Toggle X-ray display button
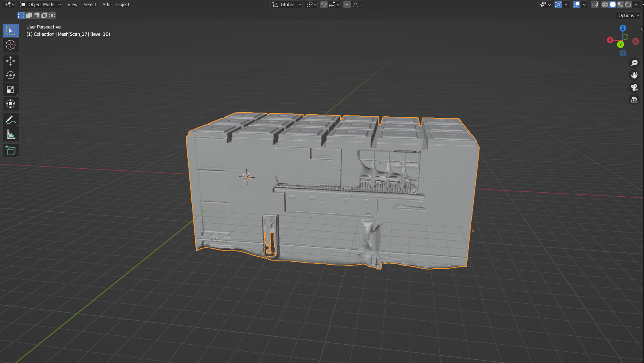Screen dimensions: 644x363 coord(594,4)
